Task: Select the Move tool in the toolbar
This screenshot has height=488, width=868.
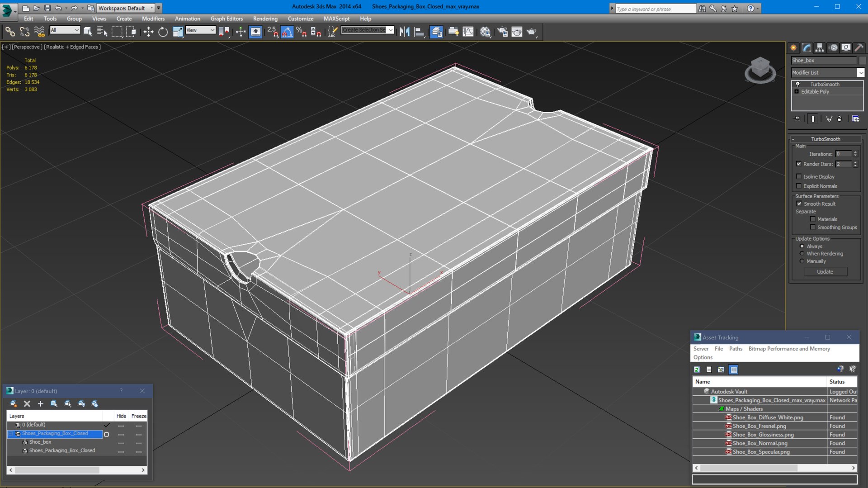Action: [x=148, y=32]
